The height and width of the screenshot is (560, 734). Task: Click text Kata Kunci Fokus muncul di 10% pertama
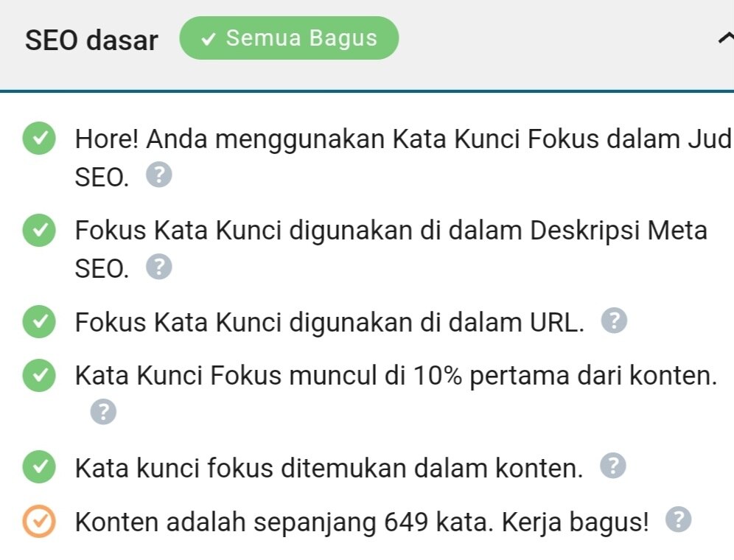point(396,377)
